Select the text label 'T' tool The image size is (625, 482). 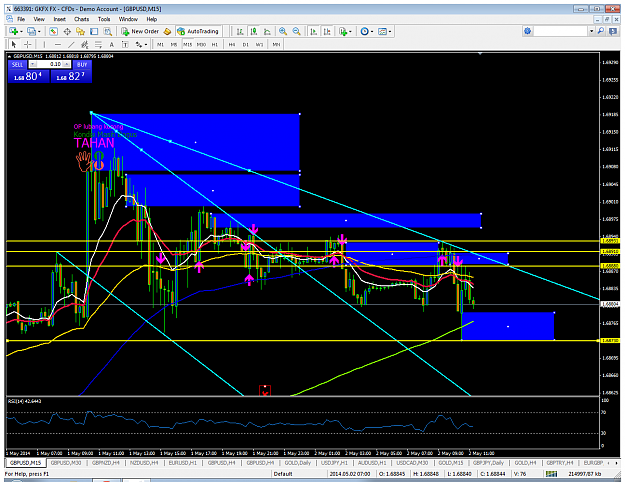pyautogui.click(x=125, y=44)
